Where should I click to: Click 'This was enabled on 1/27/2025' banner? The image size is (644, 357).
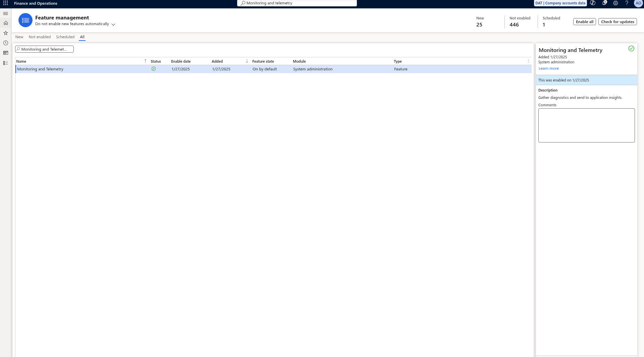[x=586, y=80]
